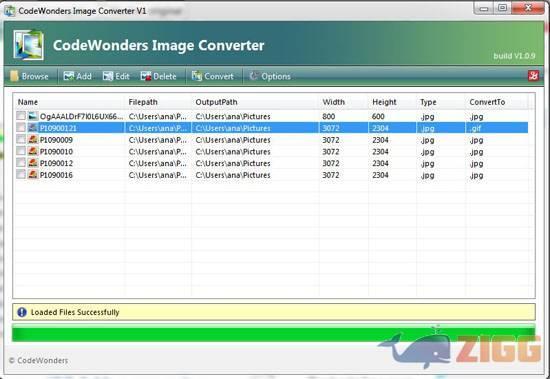Click the blue info icon in status

(22, 312)
